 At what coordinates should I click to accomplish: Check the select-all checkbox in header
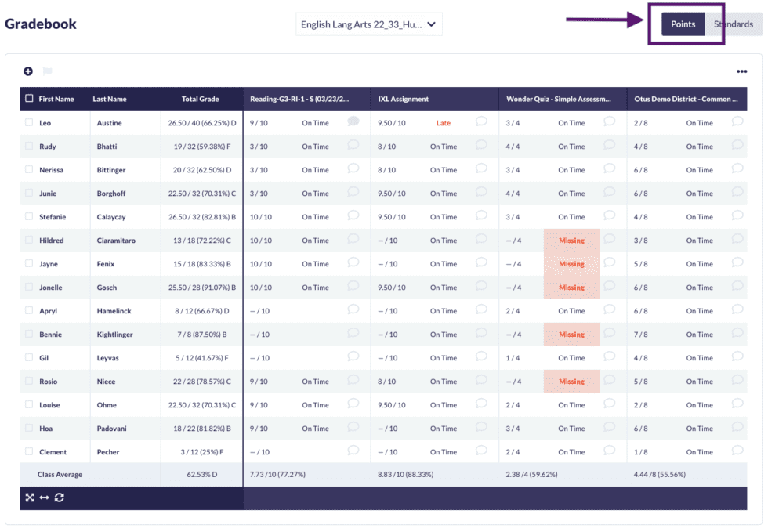30,99
